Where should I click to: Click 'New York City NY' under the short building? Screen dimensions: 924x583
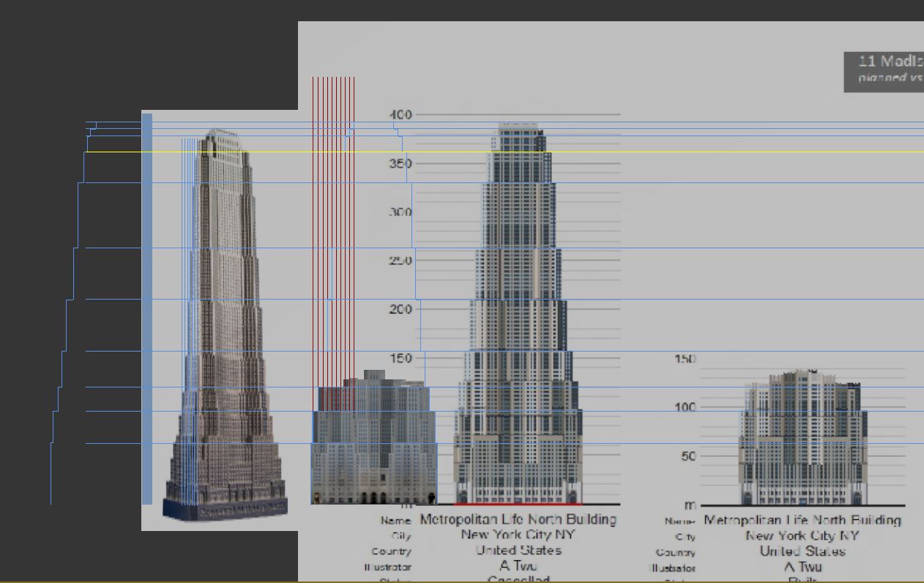coord(802,535)
